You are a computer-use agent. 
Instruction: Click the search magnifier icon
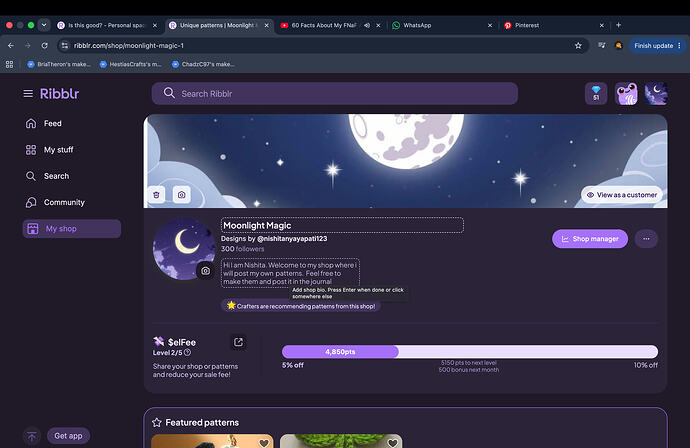pos(169,93)
